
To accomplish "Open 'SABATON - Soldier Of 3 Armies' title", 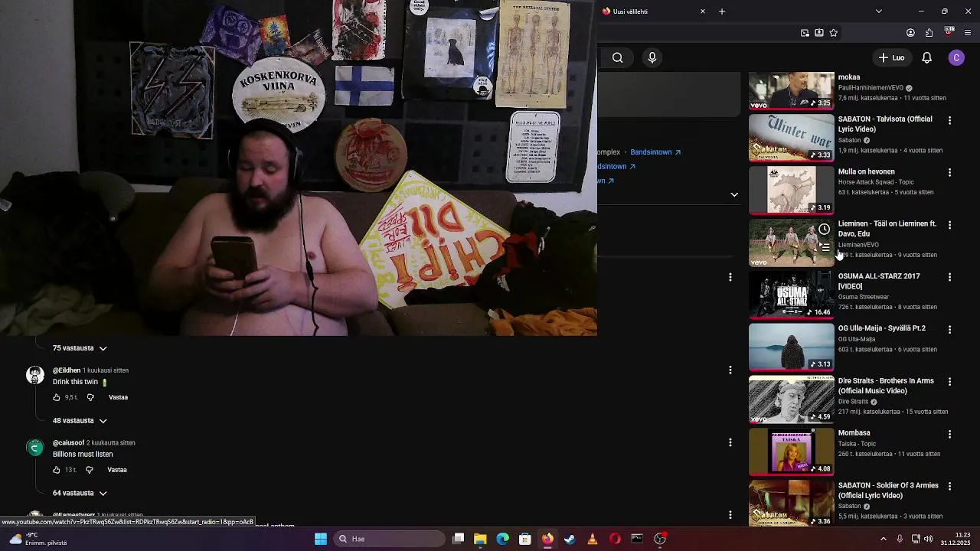I will [888, 491].
